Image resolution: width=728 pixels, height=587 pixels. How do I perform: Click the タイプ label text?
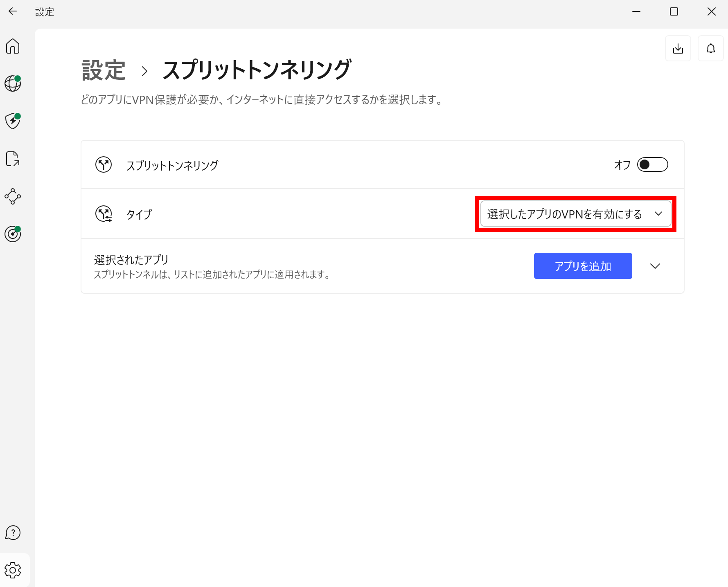pos(139,214)
